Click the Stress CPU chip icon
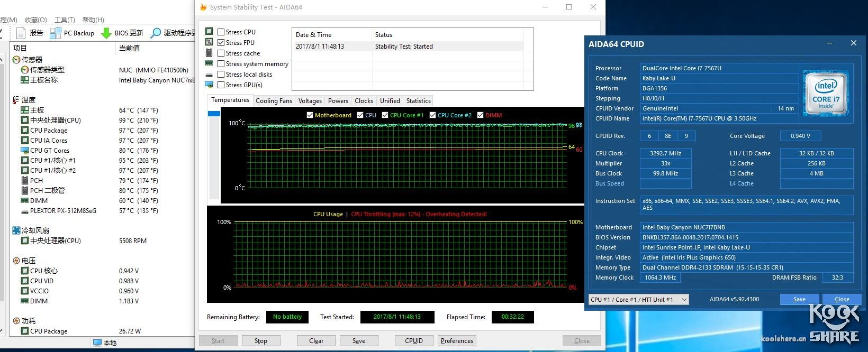Viewport: 868px width, 352px height. [209, 32]
